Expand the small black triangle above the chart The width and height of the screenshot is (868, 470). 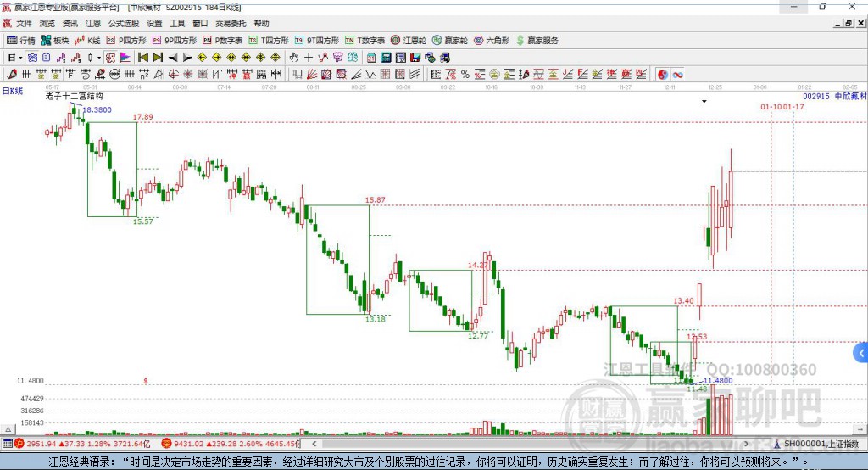[704, 102]
